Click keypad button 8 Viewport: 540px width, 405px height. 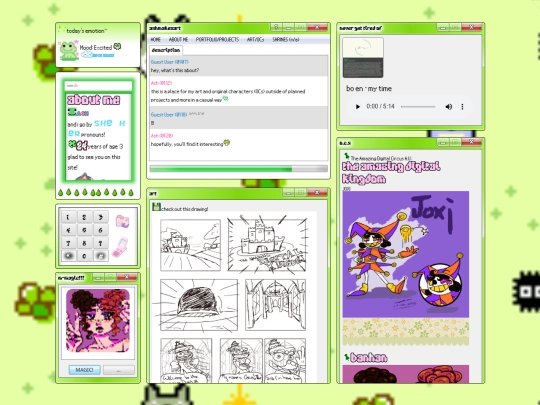84,243
